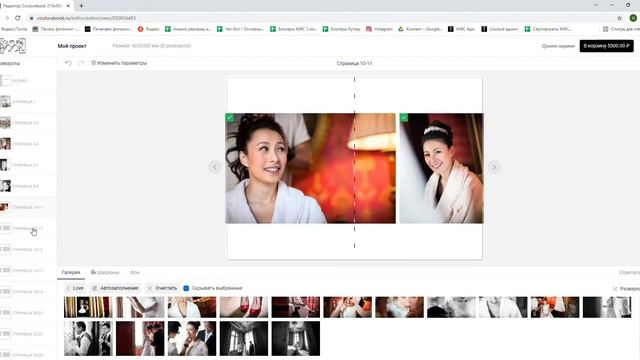Open the reading list button

tap(621, 29)
